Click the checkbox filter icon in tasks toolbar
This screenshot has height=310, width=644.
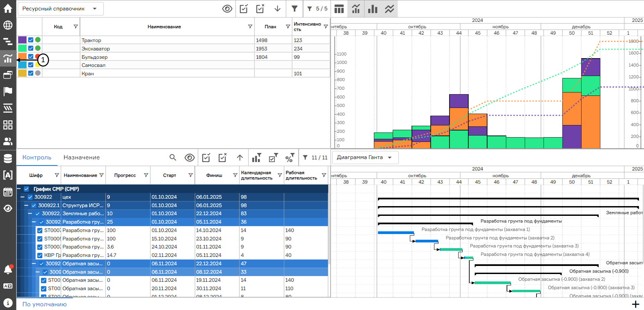[273, 157]
